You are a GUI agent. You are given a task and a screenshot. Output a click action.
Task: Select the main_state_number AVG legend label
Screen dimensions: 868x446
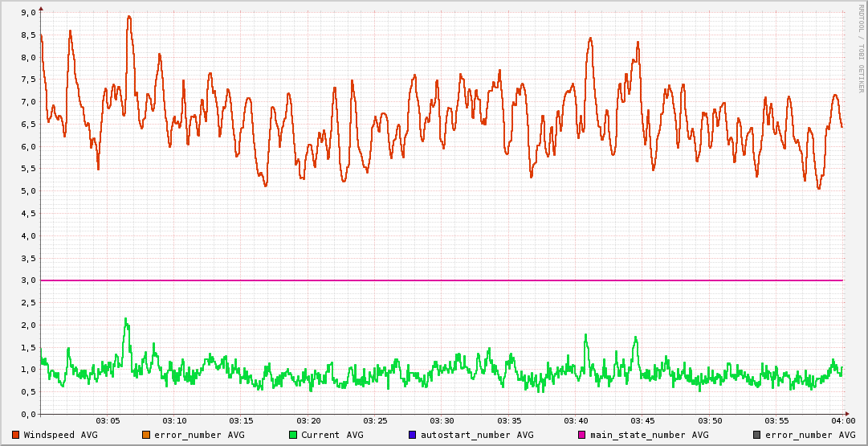click(650, 435)
